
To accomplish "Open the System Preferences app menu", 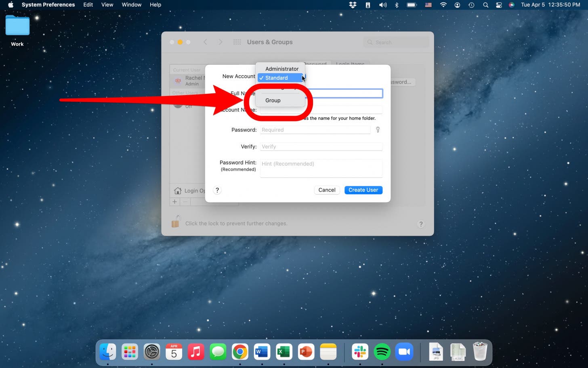I will tap(48, 5).
